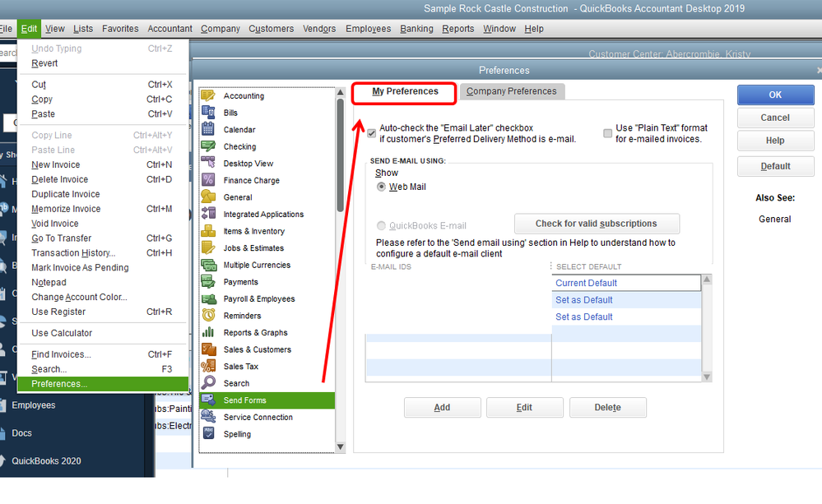
Task: Click the second Set as Default link
Action: 584,317
